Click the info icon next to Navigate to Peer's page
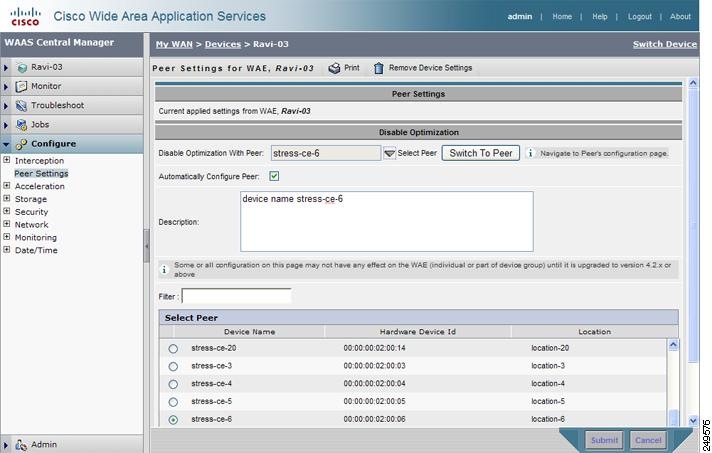The height and width of the screenshot is (453, 712). pos(530,153)
